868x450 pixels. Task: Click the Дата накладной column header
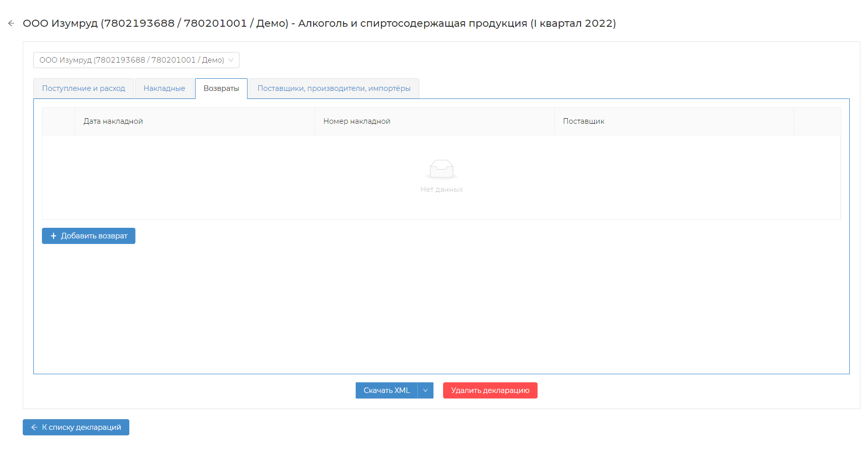(x=113, y=121)
